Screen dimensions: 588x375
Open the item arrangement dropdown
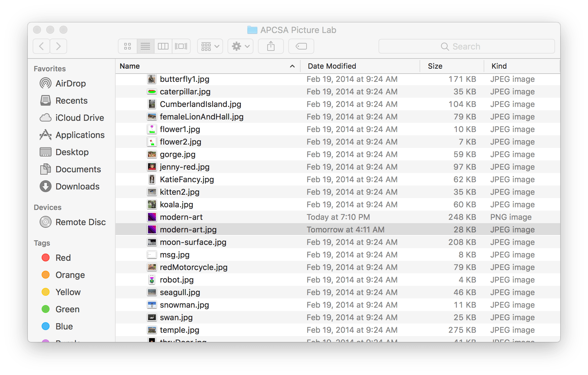[210, 46]
